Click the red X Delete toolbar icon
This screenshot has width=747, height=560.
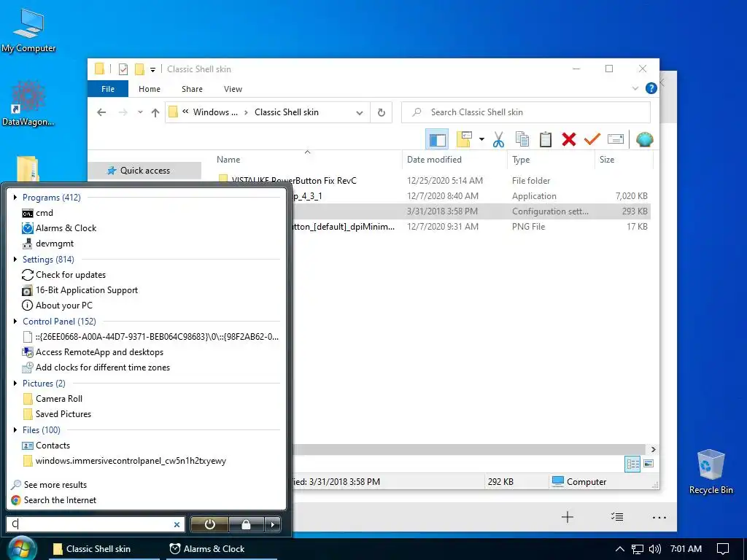(x=569, y=139)
